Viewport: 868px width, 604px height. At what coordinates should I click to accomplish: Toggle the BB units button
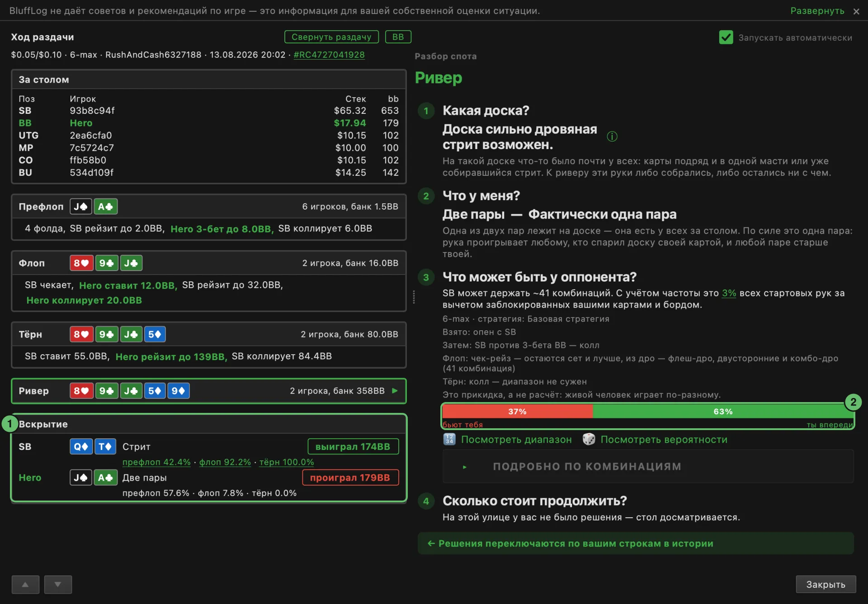[398, 37]
